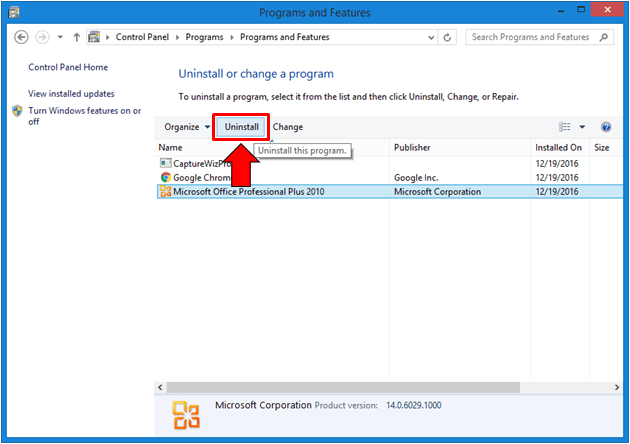Sort by the Installed On column header
The image size is (630, 444).
(x=558, y=147)
